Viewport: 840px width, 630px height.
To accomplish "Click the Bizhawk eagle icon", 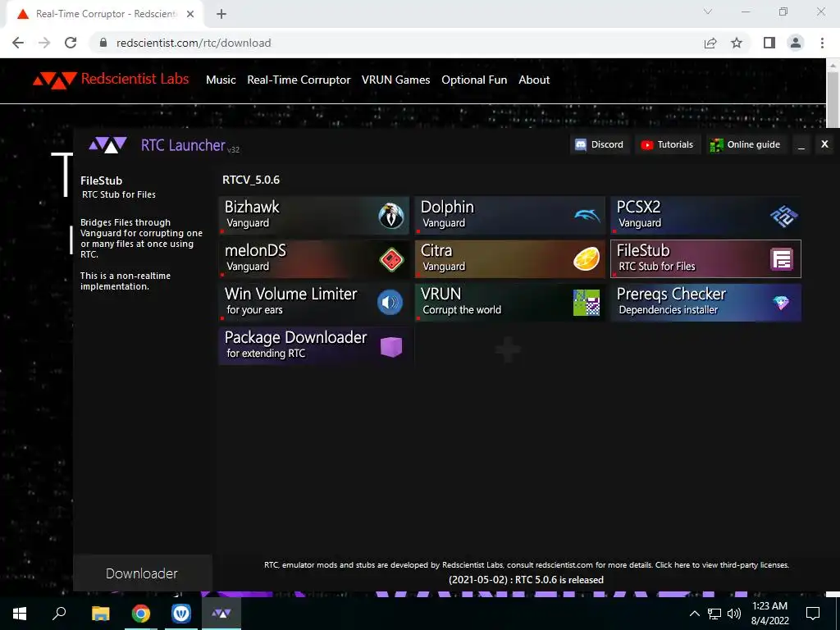I will point(391,216).
